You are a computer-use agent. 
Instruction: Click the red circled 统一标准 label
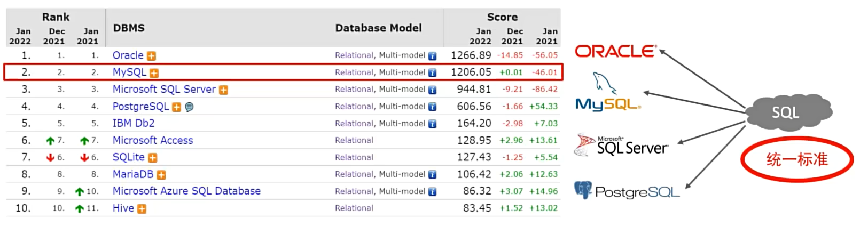[x=796, y=159]
